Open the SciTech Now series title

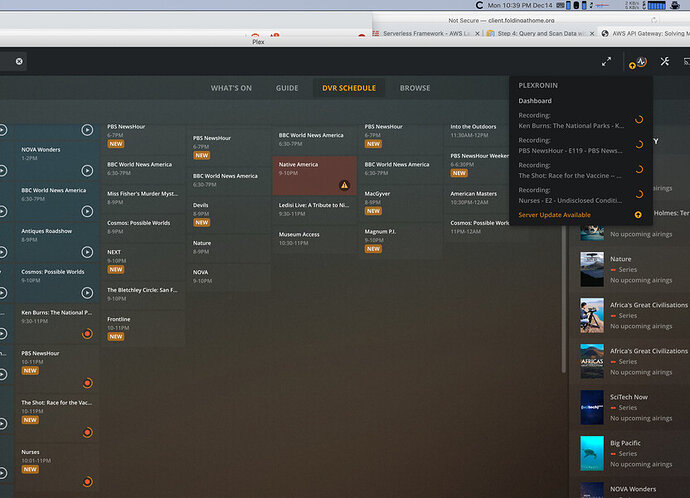(629, 397)
